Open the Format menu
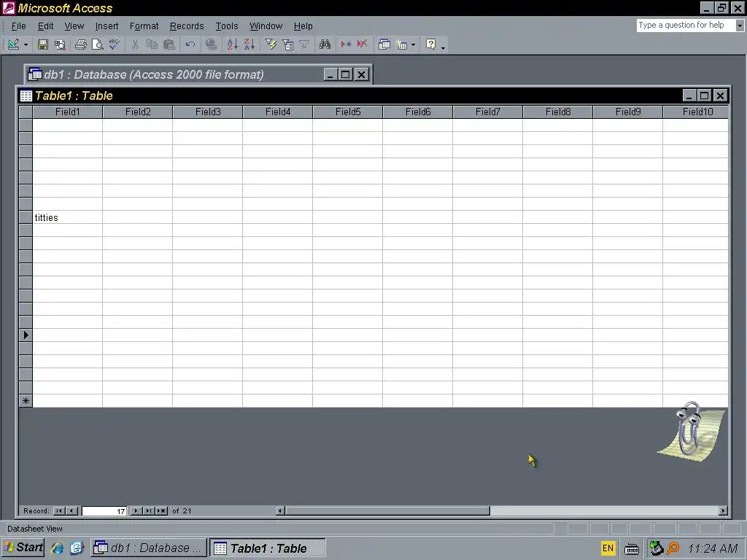This screenshot has width=747, height=560. (144, 26)
